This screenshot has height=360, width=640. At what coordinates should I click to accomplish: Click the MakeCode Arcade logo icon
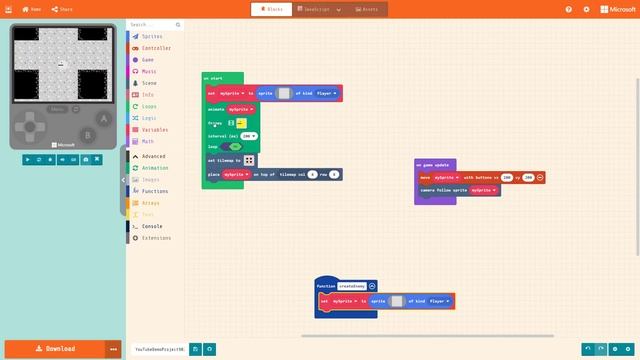tap(9, 9)
